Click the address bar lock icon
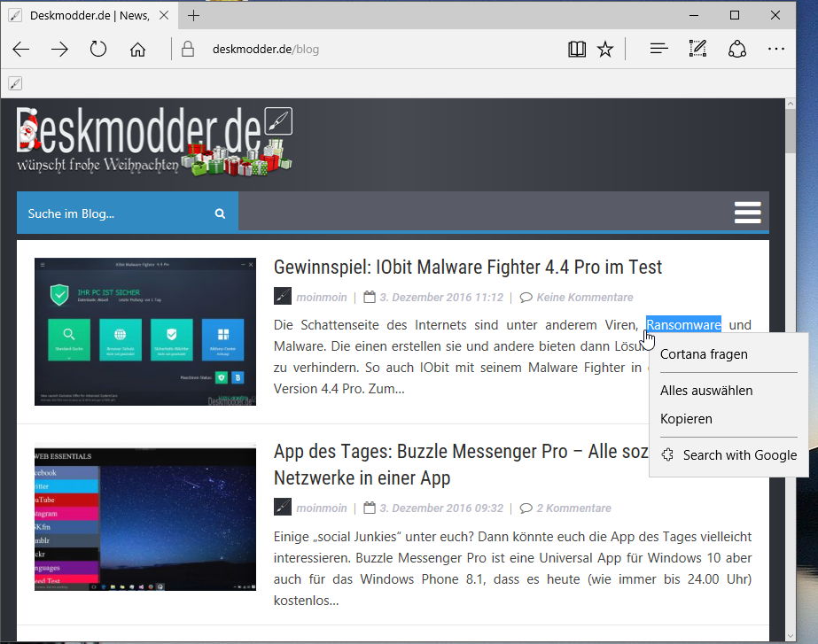Image resolution: width=818 pixels, height=644 pixels. tap(188, 49)
